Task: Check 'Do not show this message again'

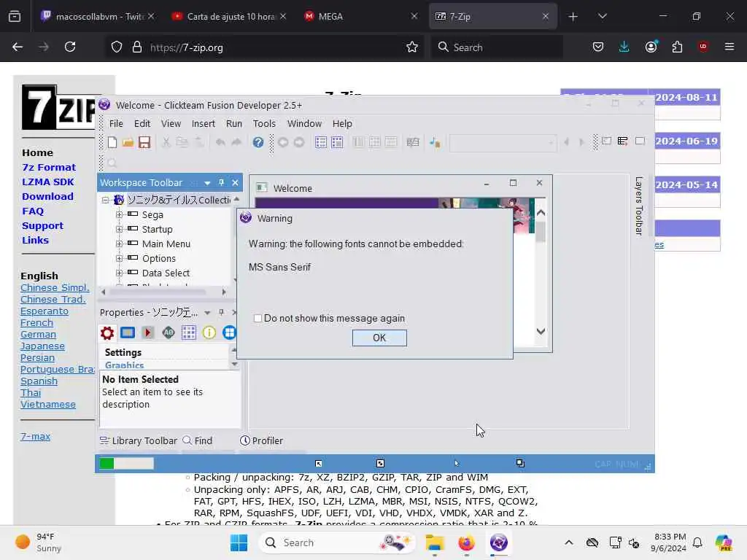Action: coord(258,318)
